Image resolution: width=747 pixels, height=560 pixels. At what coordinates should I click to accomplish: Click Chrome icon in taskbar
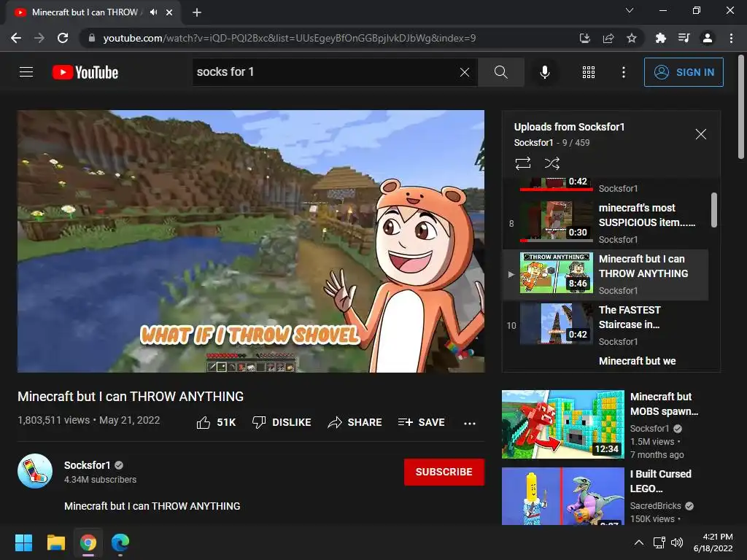coord(88,542)
